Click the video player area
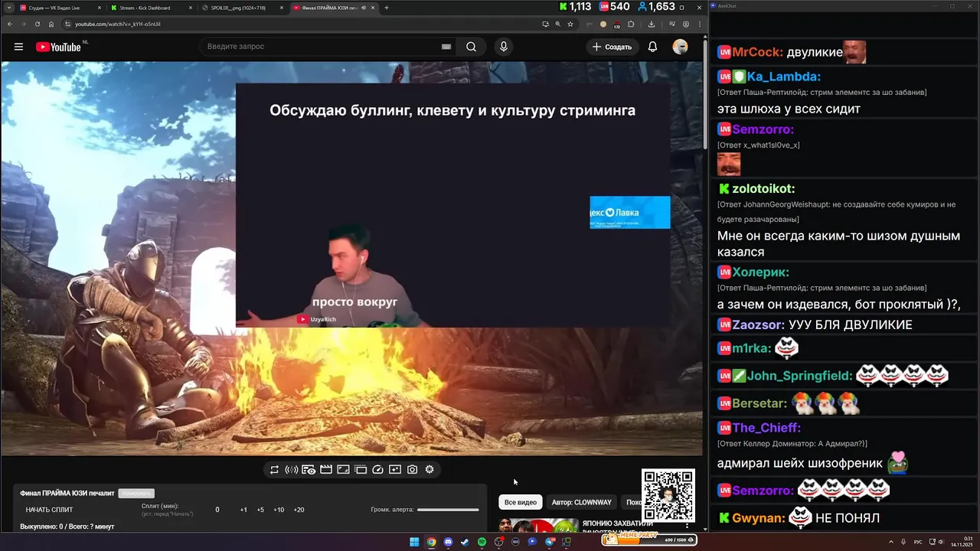 click(x=351, y=259)
